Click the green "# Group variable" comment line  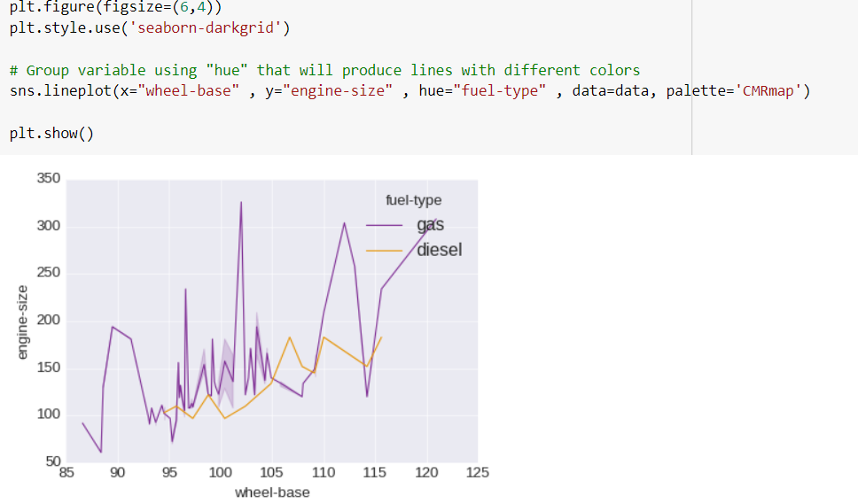pyautogui.click(x=324, y=71)
